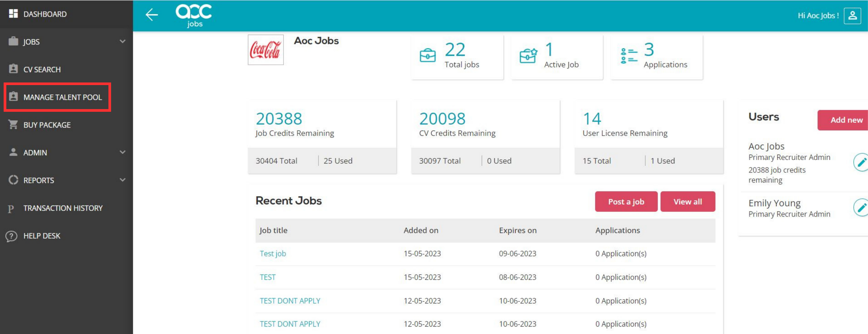Expand the Reports menu chevron
Image resolution: width=868 pixels, height=334 pixels.
coord(122,180)
